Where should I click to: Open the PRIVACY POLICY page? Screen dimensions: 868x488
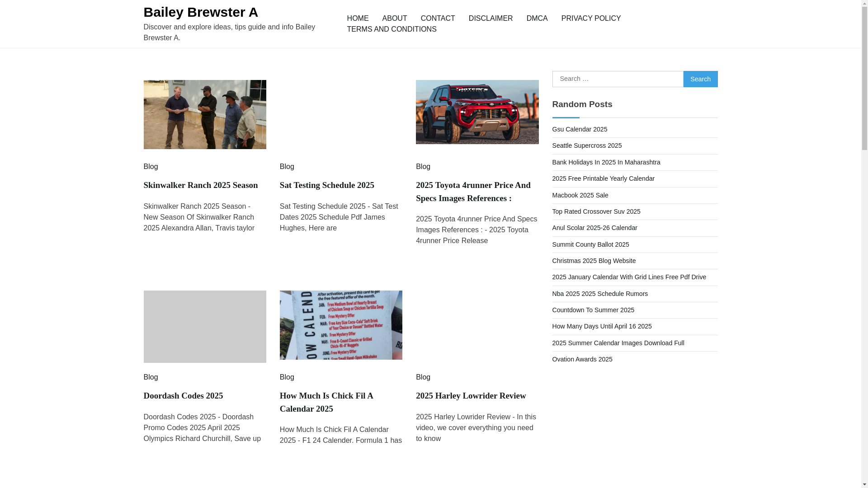pos(591,19)
